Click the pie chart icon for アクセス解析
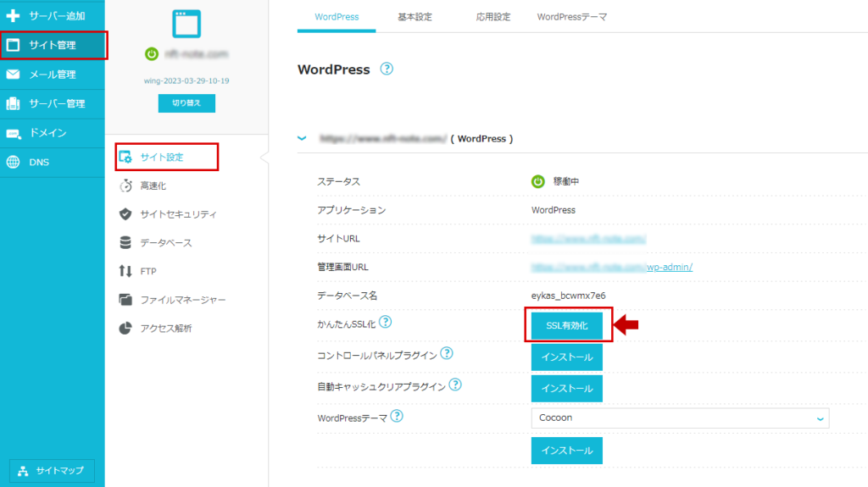 [125, 328]
